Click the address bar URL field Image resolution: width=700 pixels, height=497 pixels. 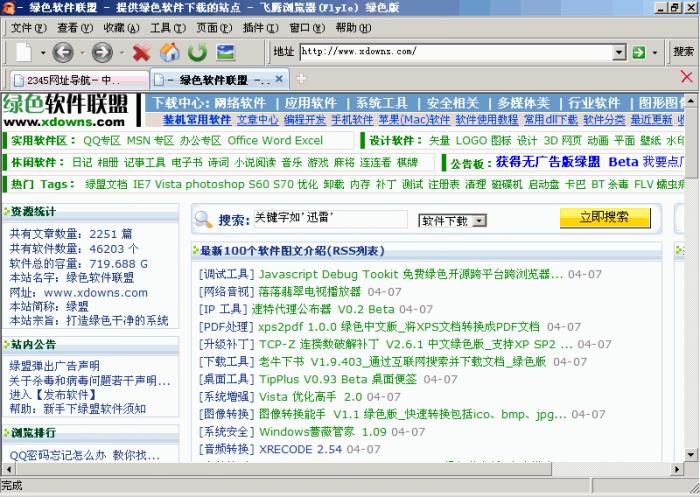pos(456,52)
